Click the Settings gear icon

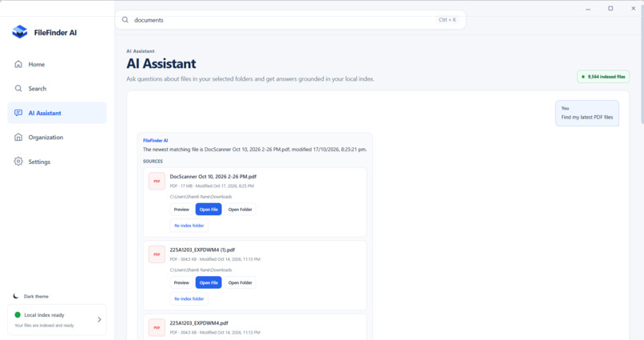(18, 162)
